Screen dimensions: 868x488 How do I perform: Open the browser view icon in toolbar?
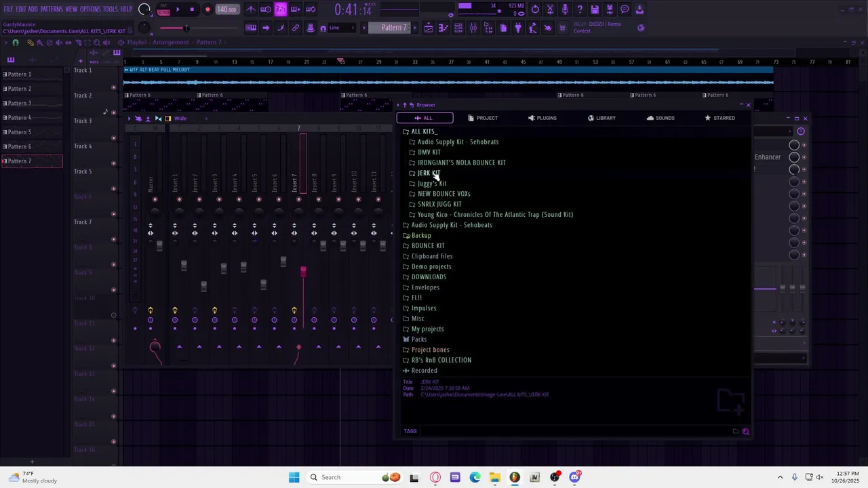488,28
